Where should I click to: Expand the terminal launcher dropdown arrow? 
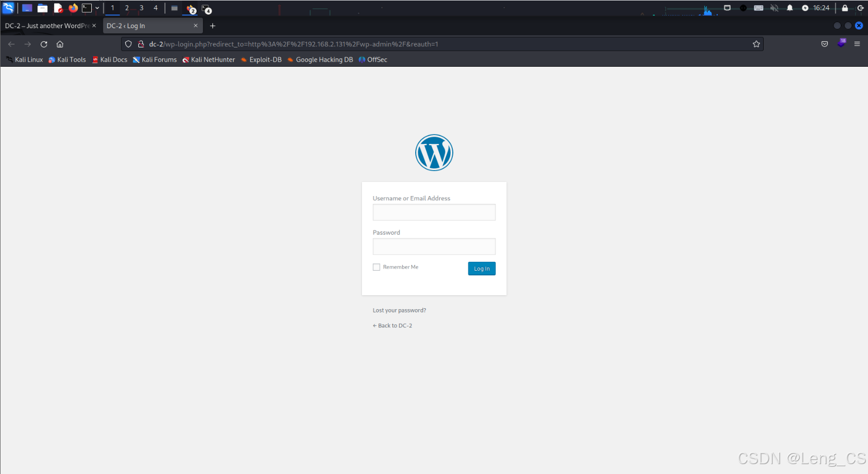click(97, 8)
